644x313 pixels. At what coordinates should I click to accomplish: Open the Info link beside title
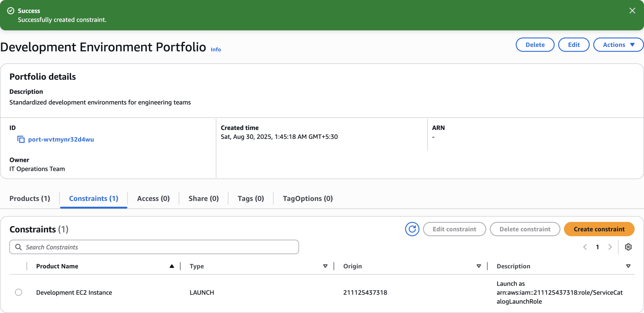click(x=216, y=49)
